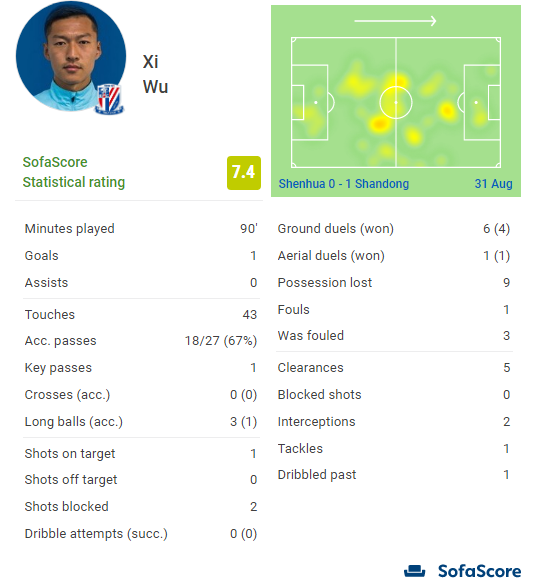
Task: Click the 7.4 rating badge
Action: click(x=244, y=173)
